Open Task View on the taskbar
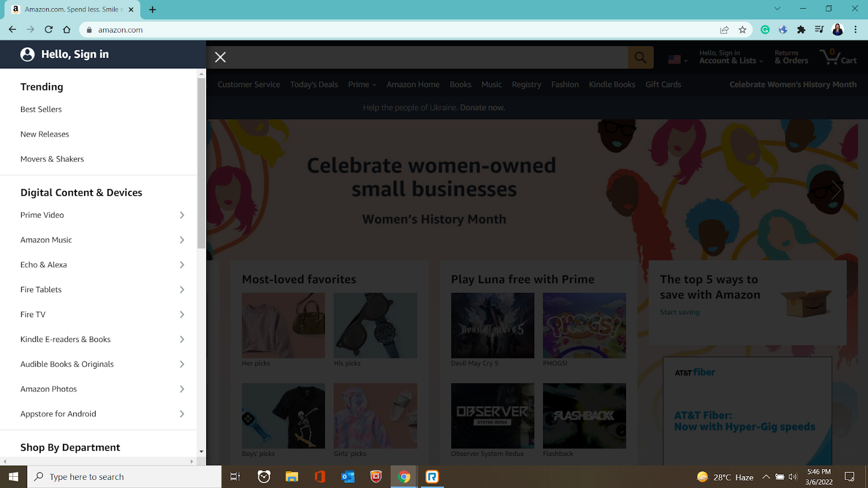 pyautogui.click(x=235, y=477)
